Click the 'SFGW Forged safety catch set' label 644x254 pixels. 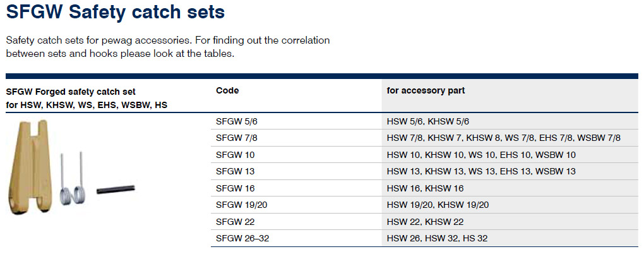tap(71, 92)
